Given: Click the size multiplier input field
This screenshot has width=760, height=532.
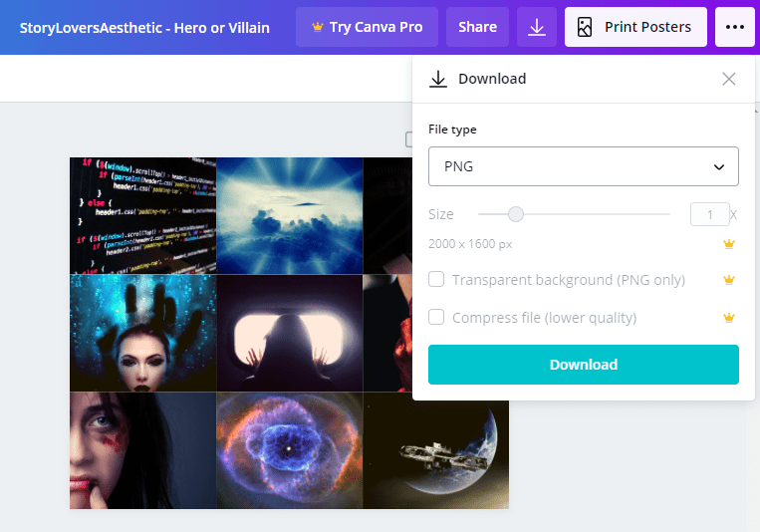Looking at the screenshot, I should (709, 214).
